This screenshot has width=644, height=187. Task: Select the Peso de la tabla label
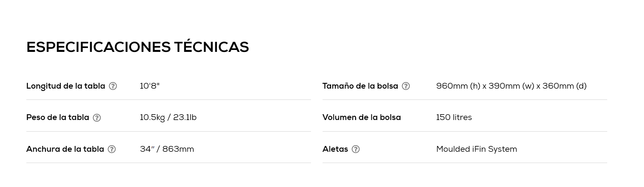58,117
